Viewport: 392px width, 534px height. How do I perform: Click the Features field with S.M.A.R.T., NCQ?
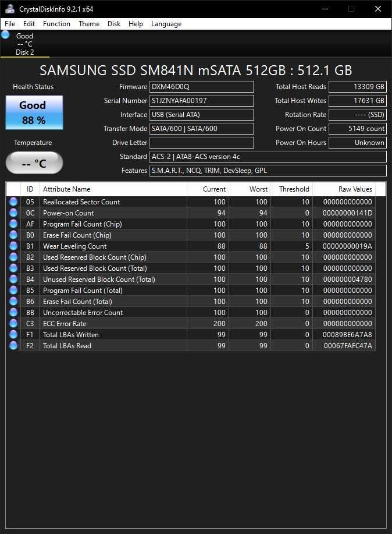pyautogui.click(x=268, y=170)
